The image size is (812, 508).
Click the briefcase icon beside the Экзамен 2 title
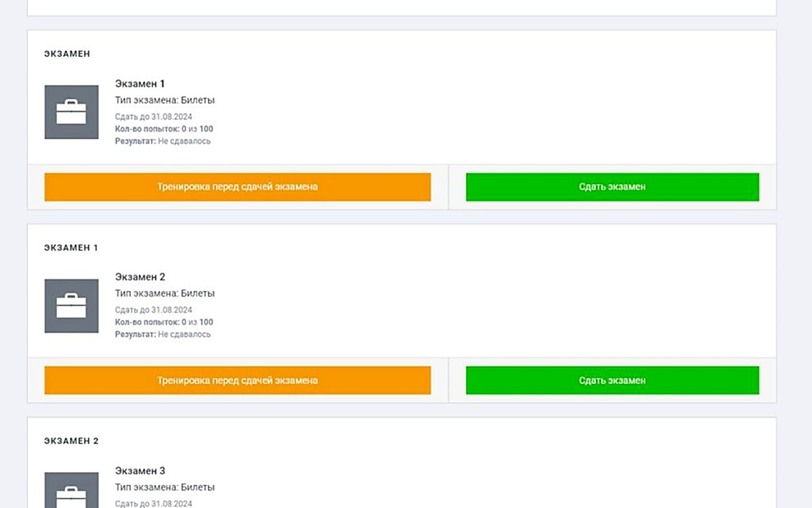[x=71, y=306]
